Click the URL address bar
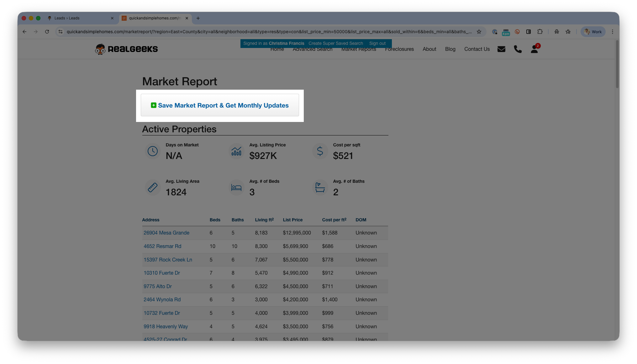Screen dimensions: 637x364 269,32
